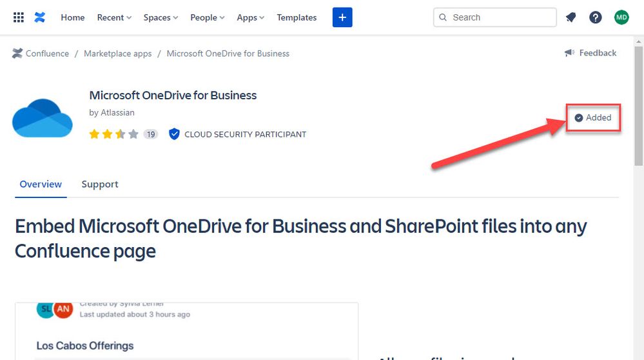Click the Feedback megaphone icon
This screenshot has width=644, height=360.
point(570,53)
